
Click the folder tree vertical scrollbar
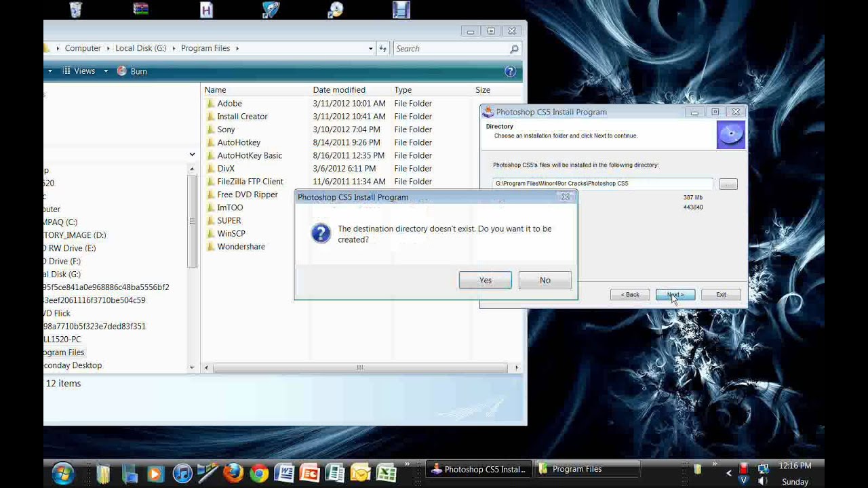[x=192, y=220]
